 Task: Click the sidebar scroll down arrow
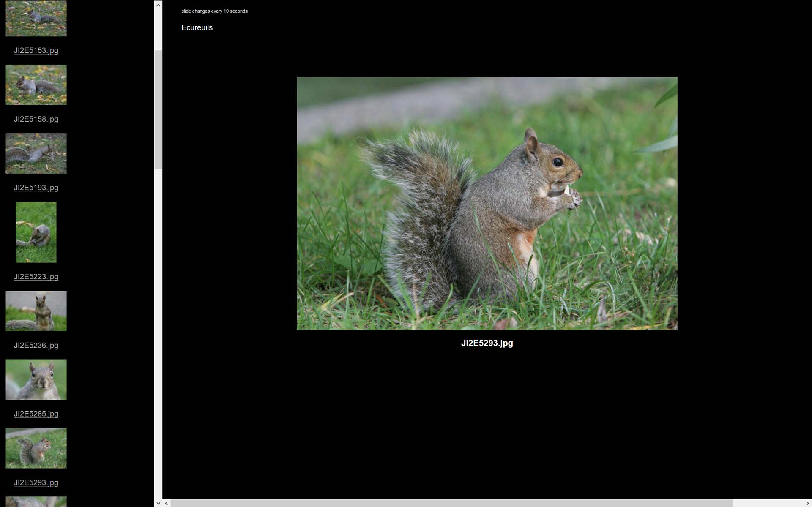point(158,503)
